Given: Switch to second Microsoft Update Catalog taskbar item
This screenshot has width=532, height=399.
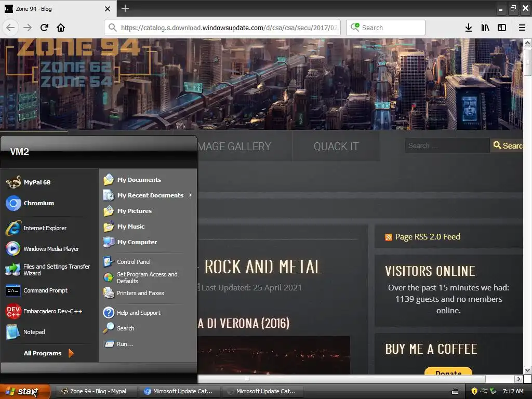Looking at the screenshot, I should pos(262,391).
